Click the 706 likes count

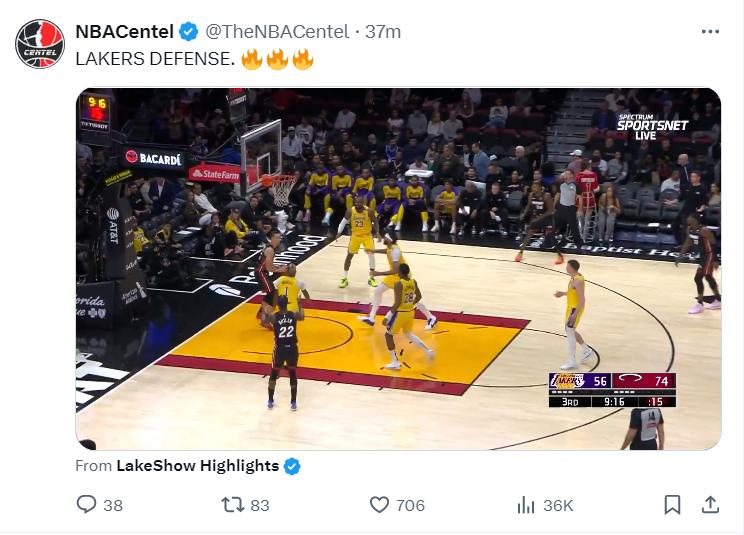[410, 506]
